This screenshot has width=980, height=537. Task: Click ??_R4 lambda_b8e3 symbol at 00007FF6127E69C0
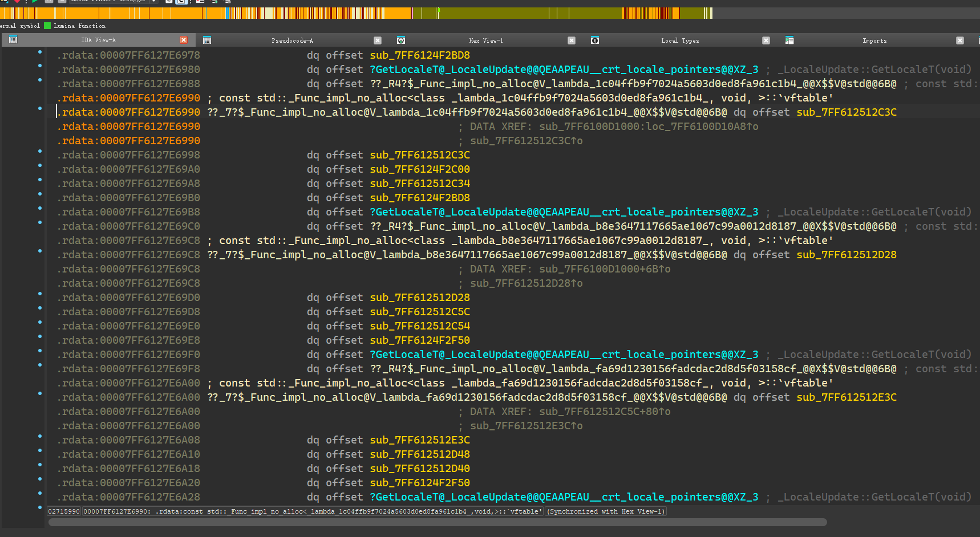click(633, 226)
